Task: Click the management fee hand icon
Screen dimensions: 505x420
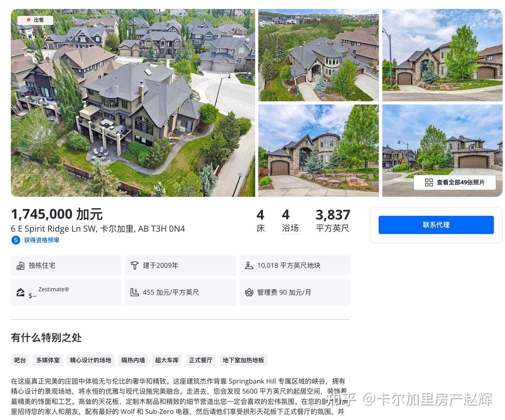Action: point(249,292)
